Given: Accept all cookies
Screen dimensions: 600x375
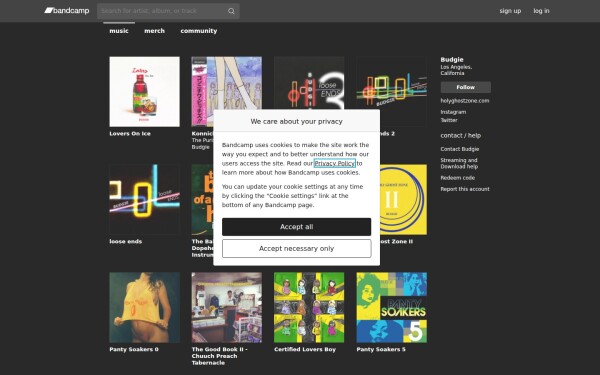Looking at the screenshot, I should pos(297,227).
